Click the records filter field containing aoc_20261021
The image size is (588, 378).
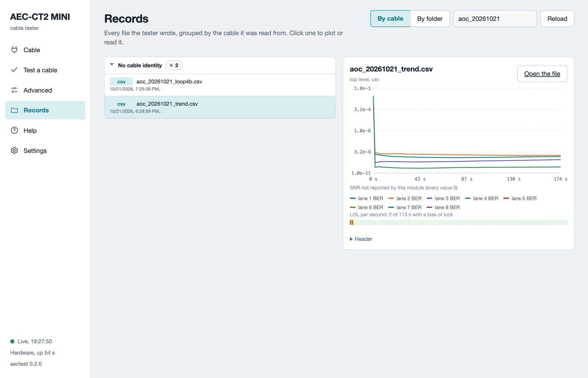pyautogui.click(x=495, y=18)
